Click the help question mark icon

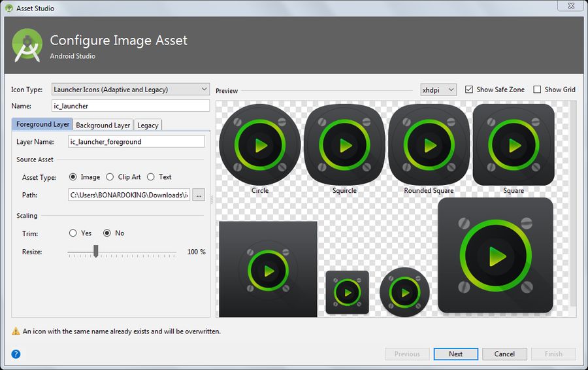16,354
